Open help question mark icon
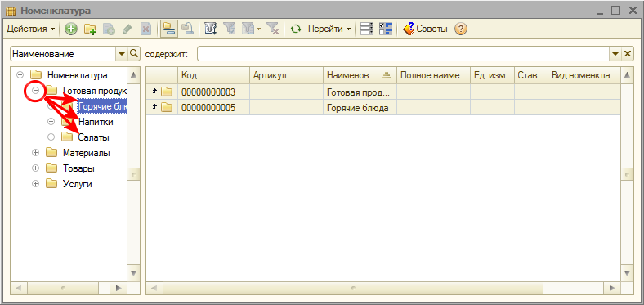 tap(461, 29)
